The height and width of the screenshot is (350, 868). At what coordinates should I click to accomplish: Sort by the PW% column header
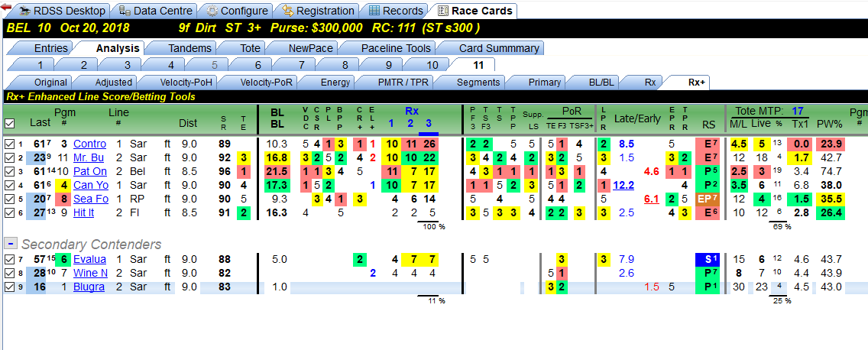coord(829,123)
